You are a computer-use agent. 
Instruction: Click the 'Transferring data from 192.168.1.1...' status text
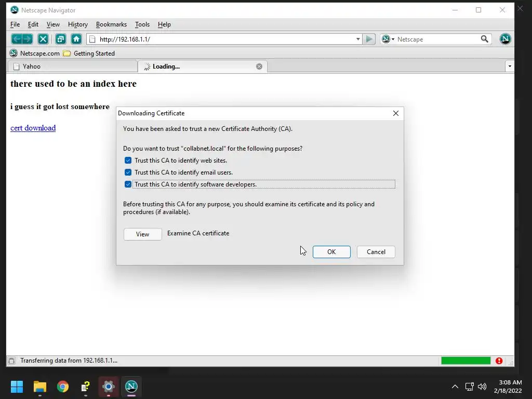69,361
